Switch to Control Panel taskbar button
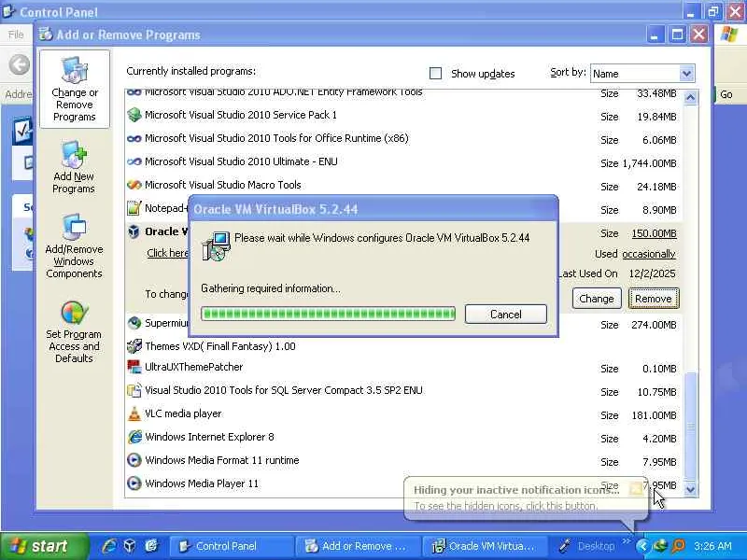This screenshot has width=747, height=560. (231, 546)
